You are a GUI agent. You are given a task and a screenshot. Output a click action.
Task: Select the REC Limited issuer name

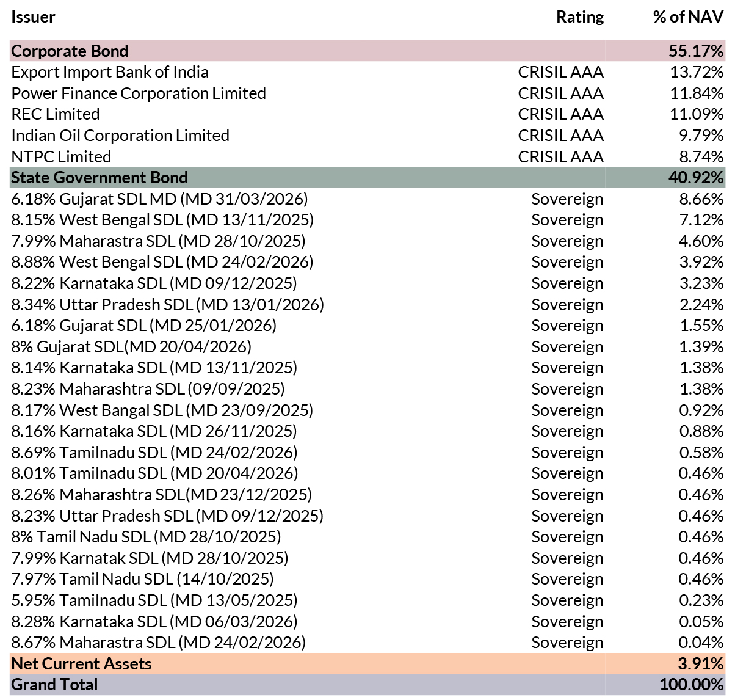tap(55, 114)
